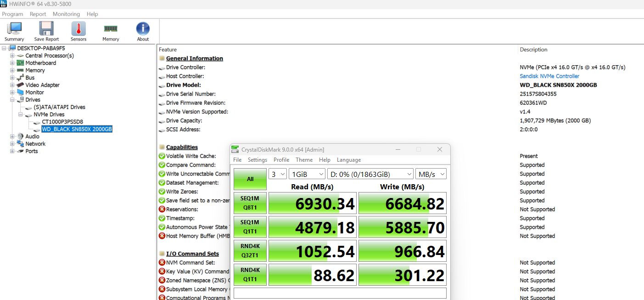This screenshot has width=644, height=300.
Task: Open the MB/s unit dropdown
Action: coord(431,174)
